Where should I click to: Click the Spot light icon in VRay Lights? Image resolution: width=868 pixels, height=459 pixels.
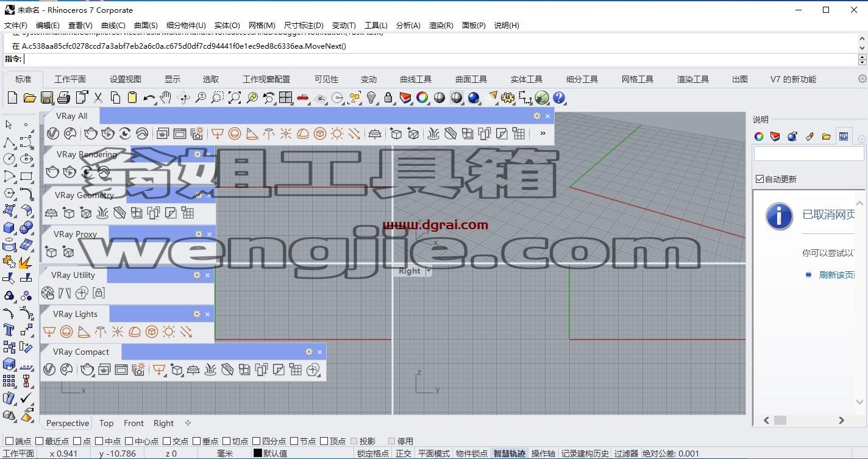click(84, 332)
